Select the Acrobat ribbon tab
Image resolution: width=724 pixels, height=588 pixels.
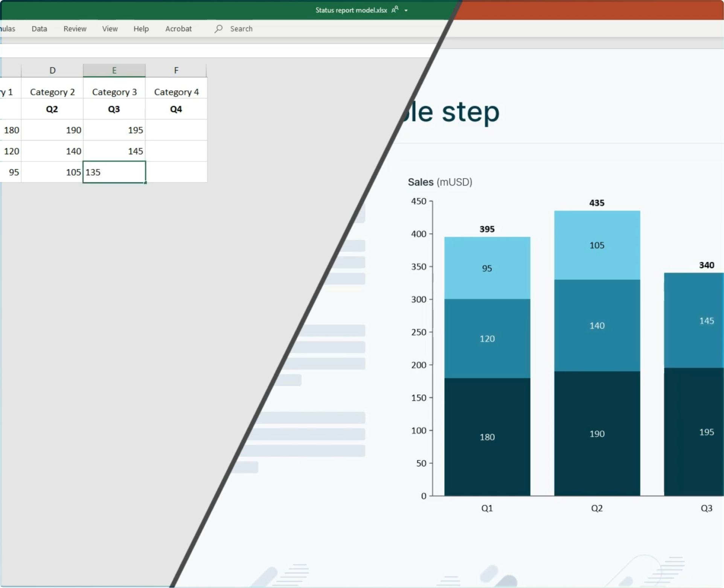[178, 29]
